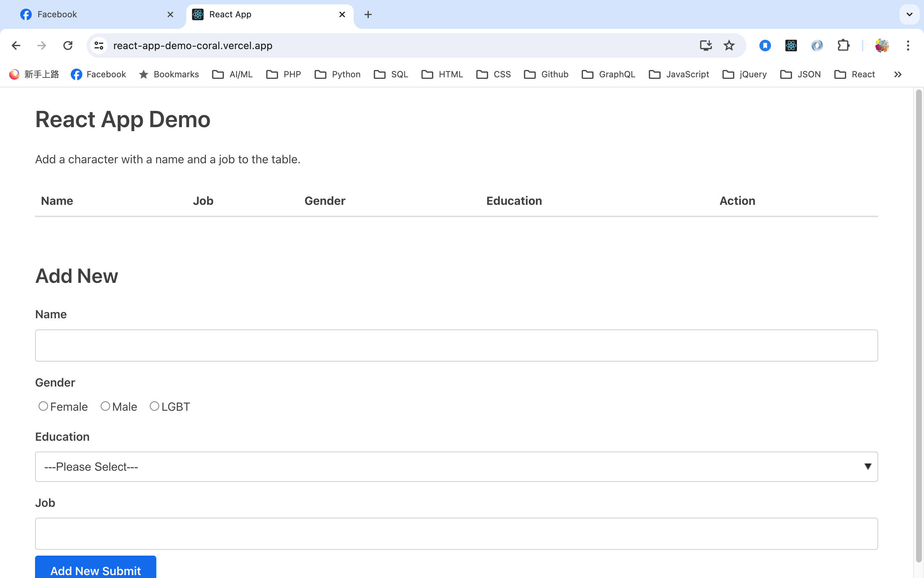The image size is (924, 578).
Task: Open React Developer Tools extension icon
Action: (791, 46)
